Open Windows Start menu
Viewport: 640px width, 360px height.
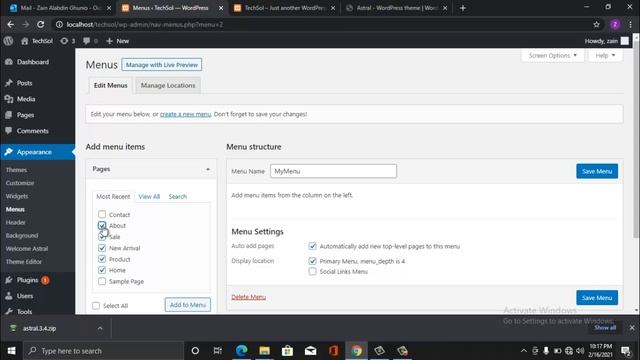coord(11,351)
